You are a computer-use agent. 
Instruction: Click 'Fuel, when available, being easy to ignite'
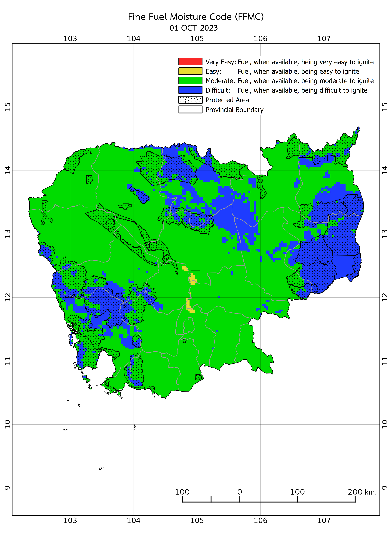click(298, 72)
